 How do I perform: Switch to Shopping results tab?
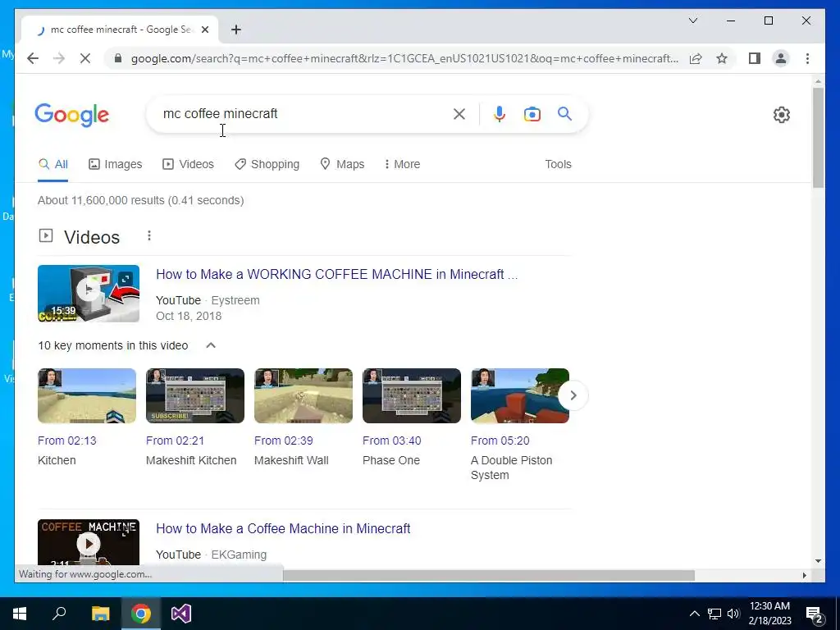pyautogui.click(x=267, y=164)
